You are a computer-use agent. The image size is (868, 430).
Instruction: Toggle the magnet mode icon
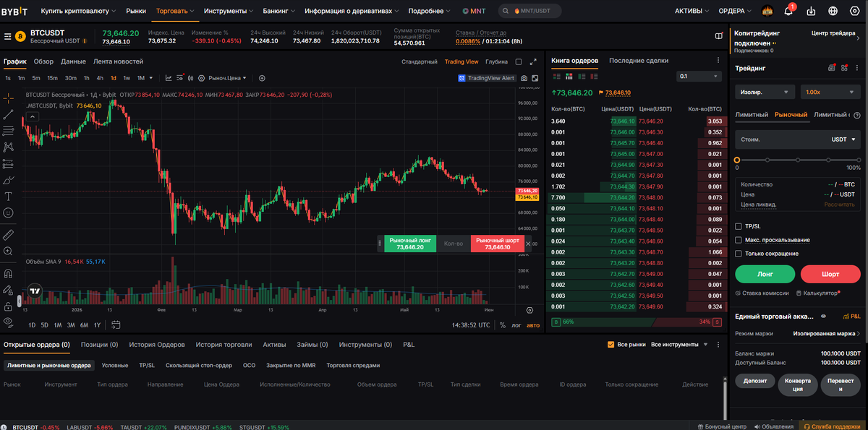coord(8,273)
